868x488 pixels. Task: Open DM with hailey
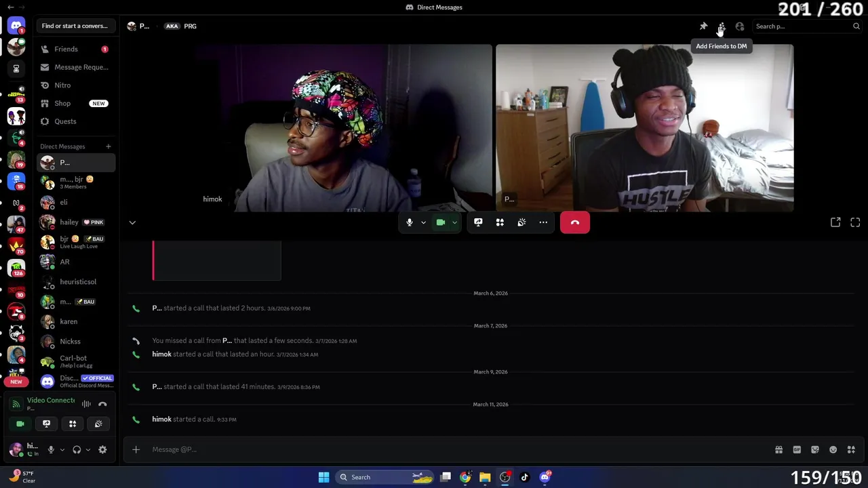click(x=75, y=222)
